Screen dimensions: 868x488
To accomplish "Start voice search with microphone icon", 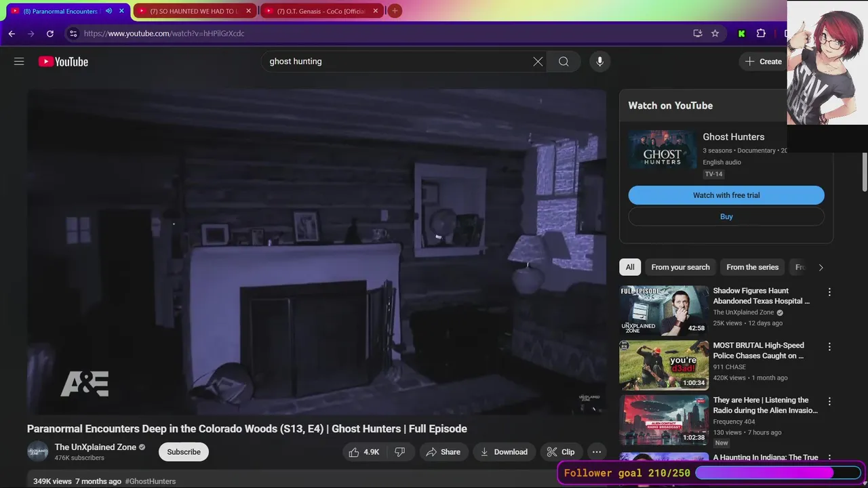I will 599,62.
